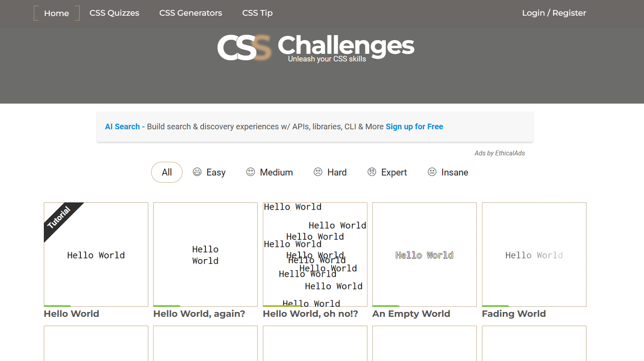Click the Sign up for Free link
Viewport: 644px width, 361px height.
coord(414,127)
